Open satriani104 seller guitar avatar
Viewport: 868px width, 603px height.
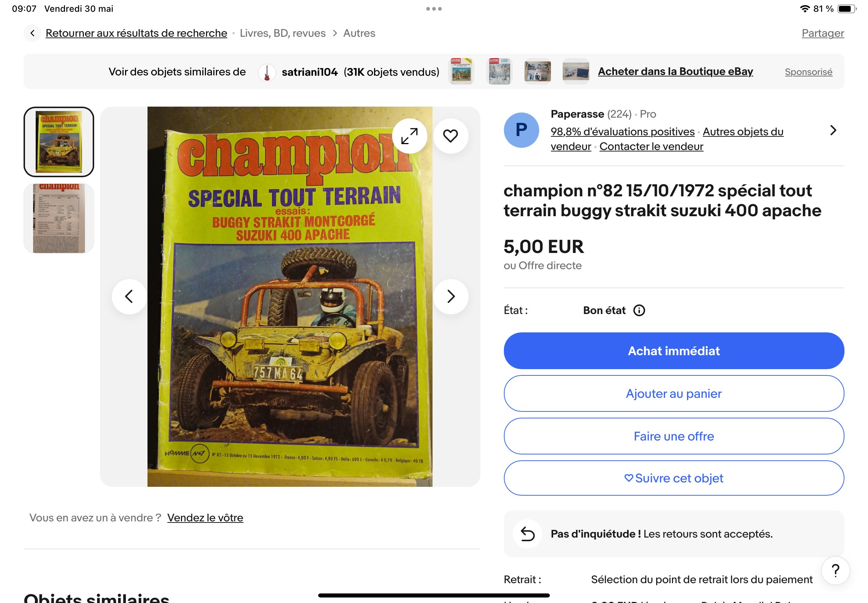pyautogui.click(x=267, y=72)
